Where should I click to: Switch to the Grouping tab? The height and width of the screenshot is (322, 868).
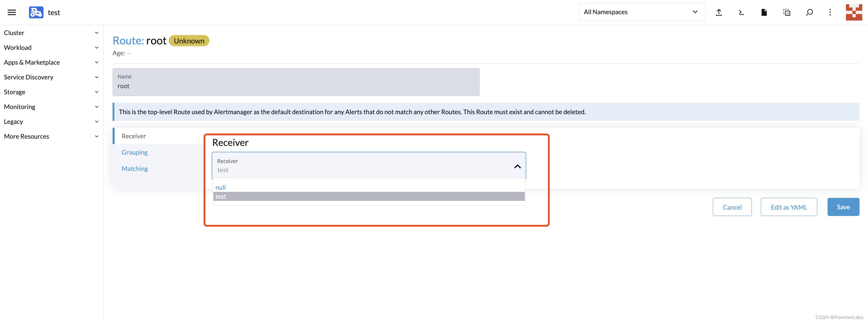[x=134, y=153]
